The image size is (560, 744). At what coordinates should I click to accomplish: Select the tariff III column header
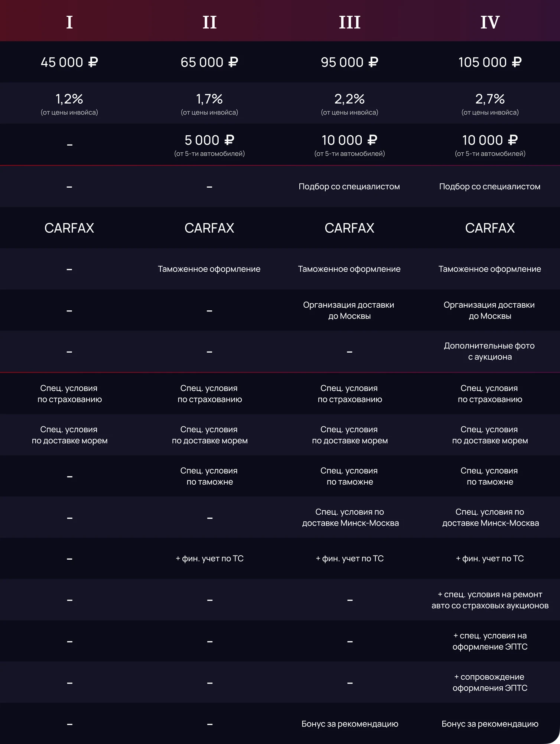point(349,22)
